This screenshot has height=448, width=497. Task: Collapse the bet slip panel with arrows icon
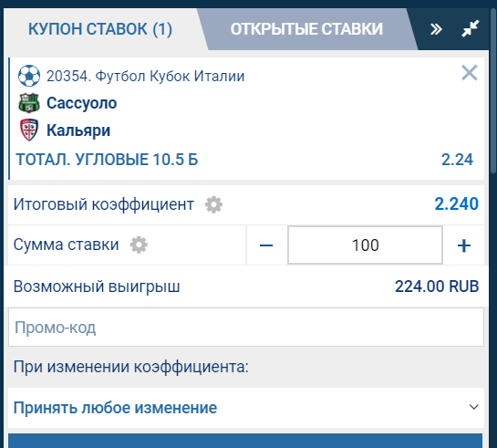[471, 29]
